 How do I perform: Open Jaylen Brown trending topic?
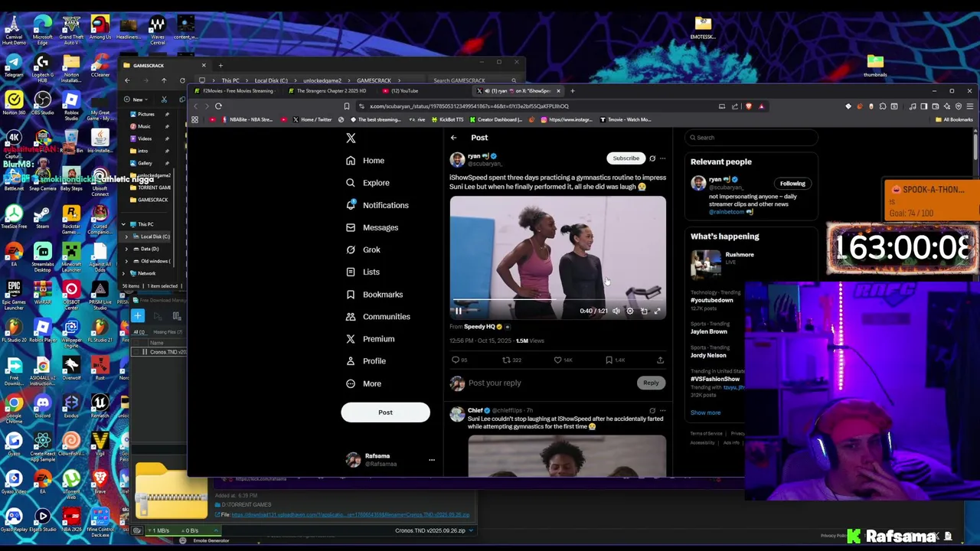(x=709, y=331)
